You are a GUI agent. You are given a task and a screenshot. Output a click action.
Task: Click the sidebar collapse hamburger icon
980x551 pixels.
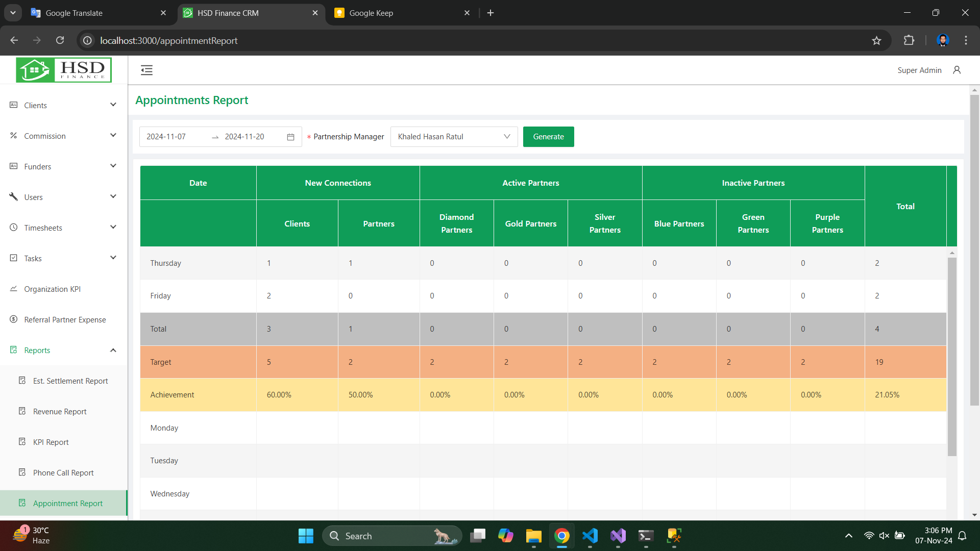coord(146,70)
